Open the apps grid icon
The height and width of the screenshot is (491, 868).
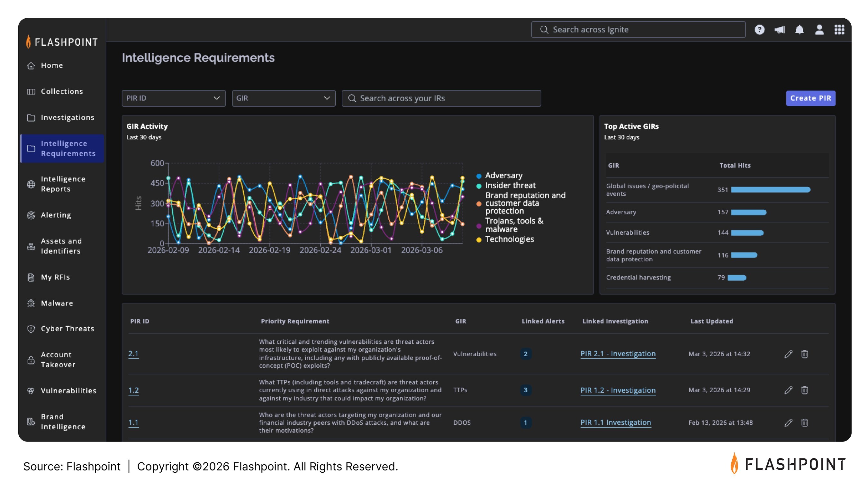(839, 30)
